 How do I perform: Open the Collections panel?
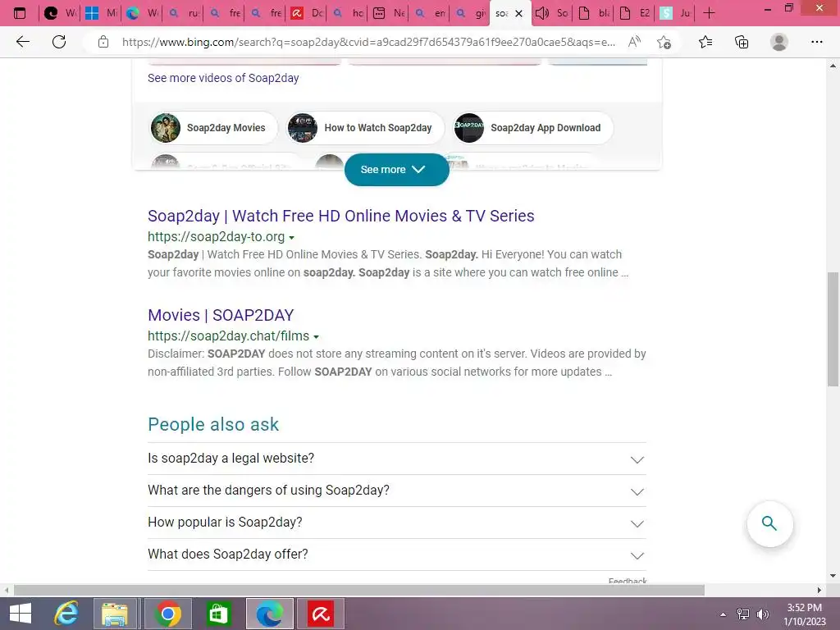(742, 42)
